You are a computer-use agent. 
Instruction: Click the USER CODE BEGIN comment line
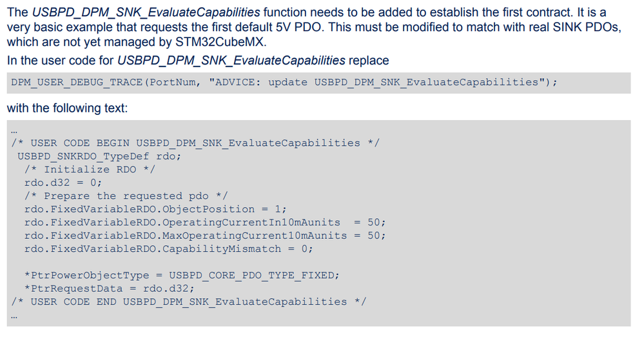195,143
